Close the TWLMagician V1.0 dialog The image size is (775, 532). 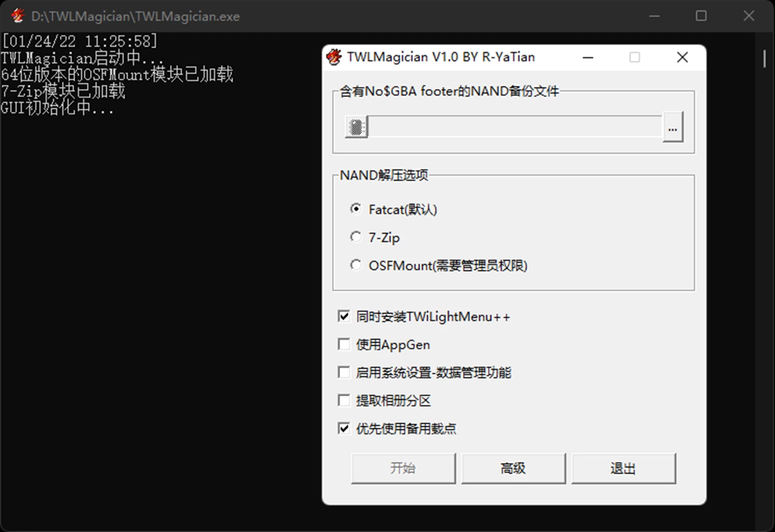pos(683,57)
